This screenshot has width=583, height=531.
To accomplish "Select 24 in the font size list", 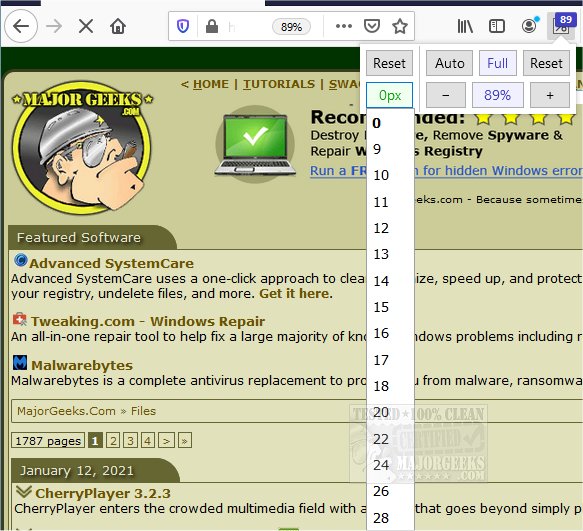I will tap(390, 465).
